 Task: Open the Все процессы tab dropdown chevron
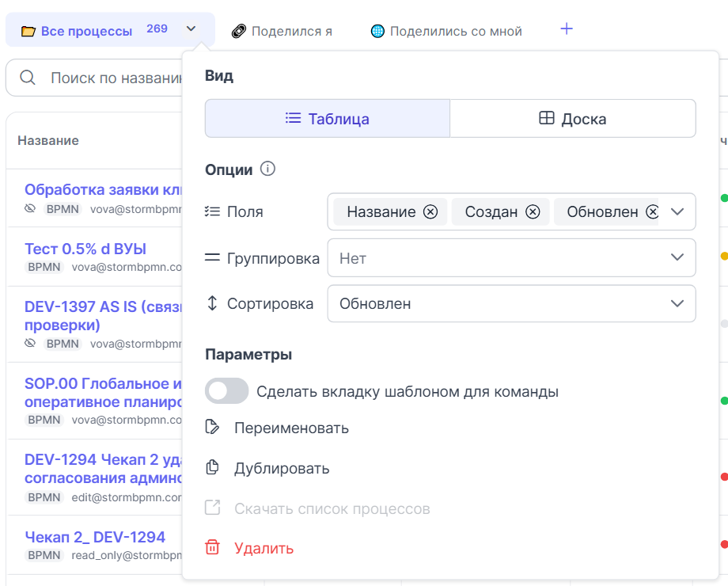coord(191,29)
